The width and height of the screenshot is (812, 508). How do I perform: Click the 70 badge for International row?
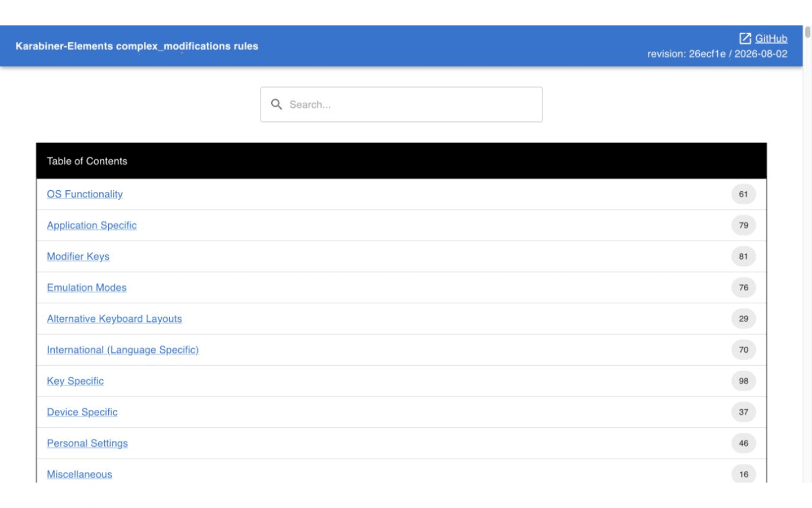744,350
